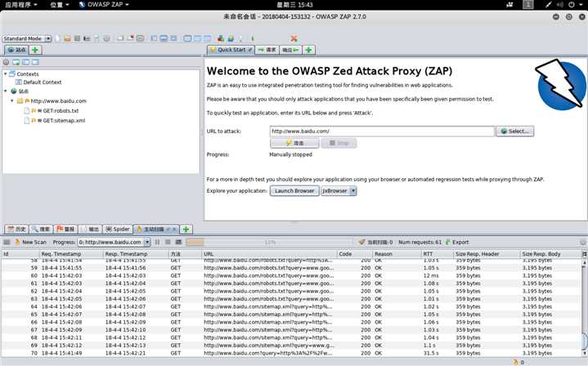Click the Stop button under URL field

coord(339,143)
